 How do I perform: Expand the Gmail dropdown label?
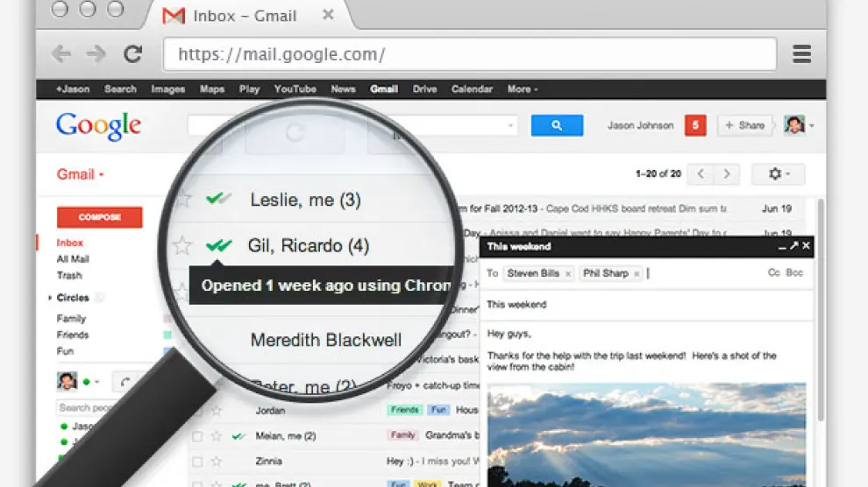(81, 174)
